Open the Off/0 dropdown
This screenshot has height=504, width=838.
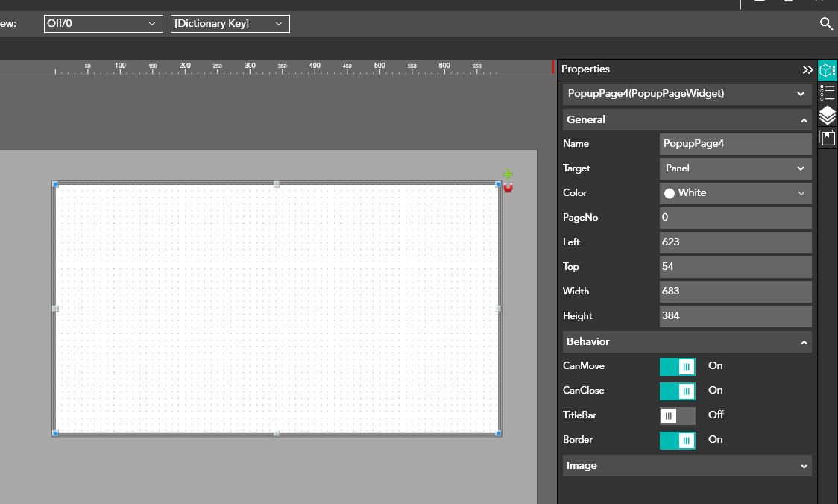103,24
